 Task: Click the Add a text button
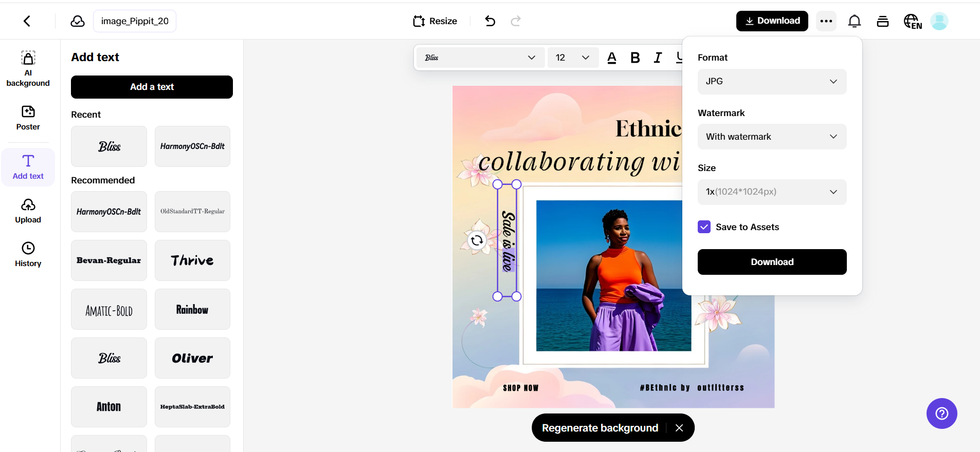[x=152, y=87]
